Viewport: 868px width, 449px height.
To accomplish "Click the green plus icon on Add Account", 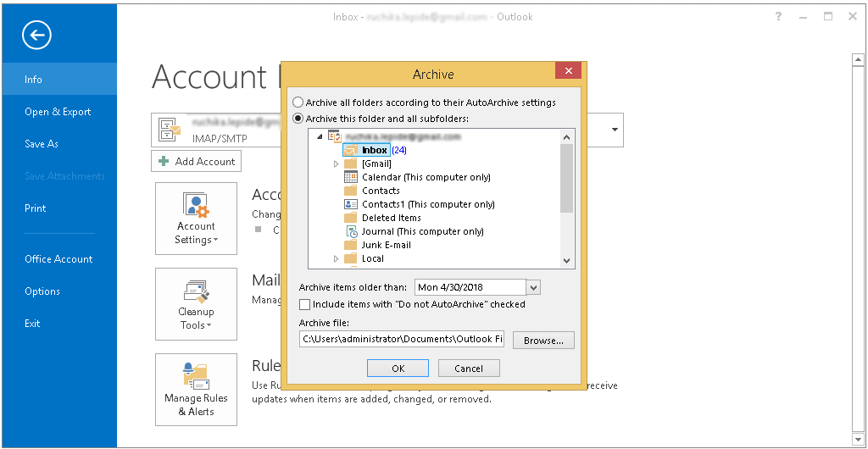I will [x=164, y=162].
